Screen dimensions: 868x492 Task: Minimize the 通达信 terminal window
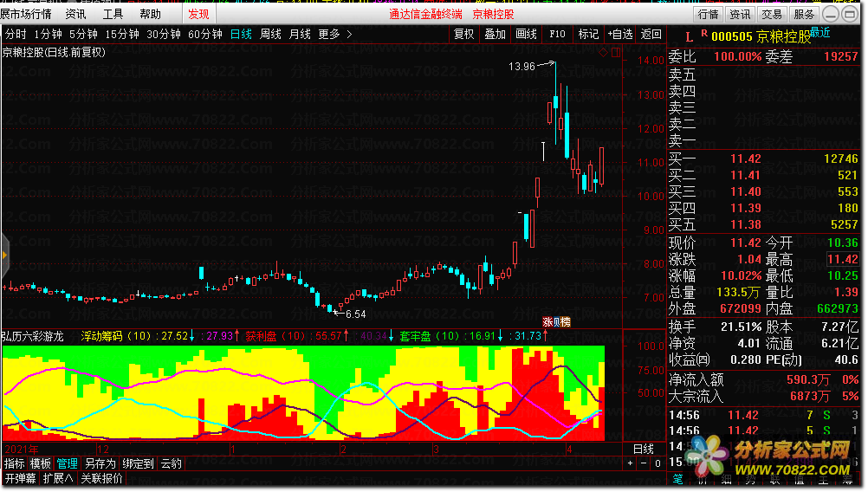pos(831,15)
